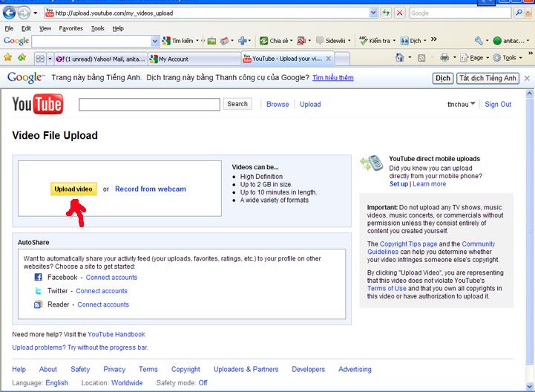Click the Safety mode Off link
Image resolution: width=535 pixels, height=392 pixels.
pos(203,383)
